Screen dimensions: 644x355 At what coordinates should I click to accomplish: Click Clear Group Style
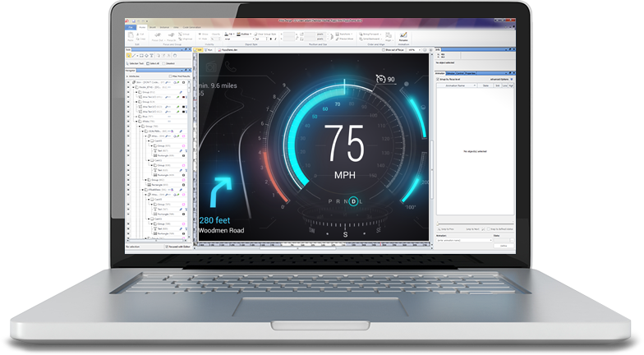(x=264, y=35)
